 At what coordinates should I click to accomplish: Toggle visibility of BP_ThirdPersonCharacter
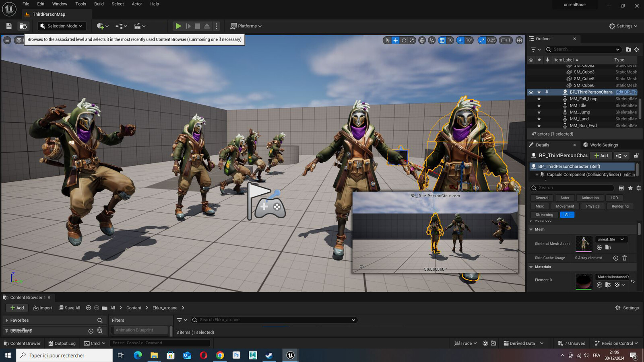531,92
